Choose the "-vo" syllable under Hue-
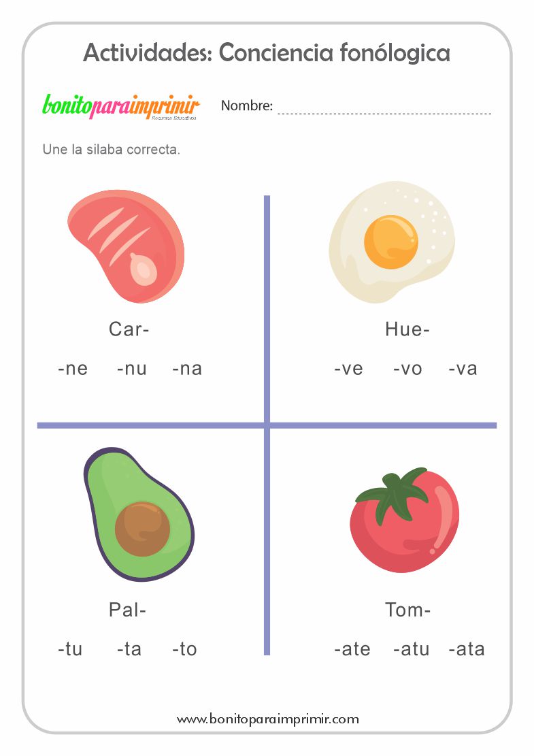 tap(407, 369)
